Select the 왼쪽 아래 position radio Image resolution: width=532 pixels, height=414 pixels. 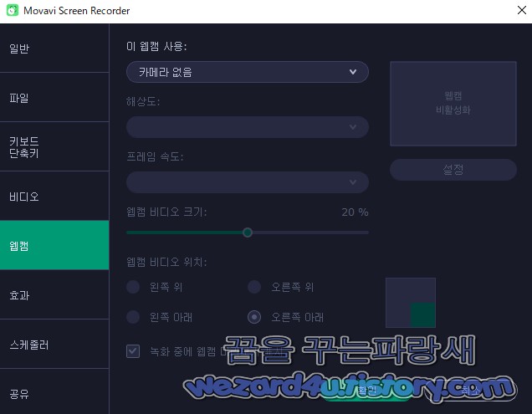[133, 317]
